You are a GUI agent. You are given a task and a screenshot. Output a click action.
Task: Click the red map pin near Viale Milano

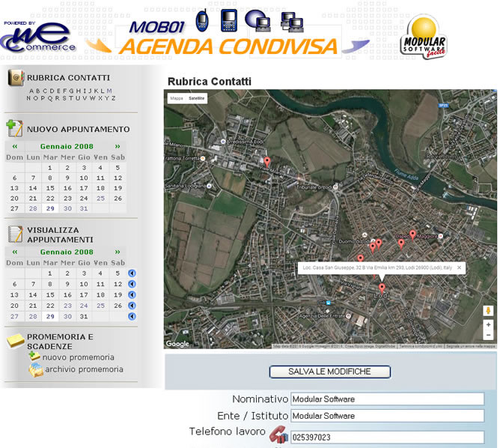click(x=267, y=162)
